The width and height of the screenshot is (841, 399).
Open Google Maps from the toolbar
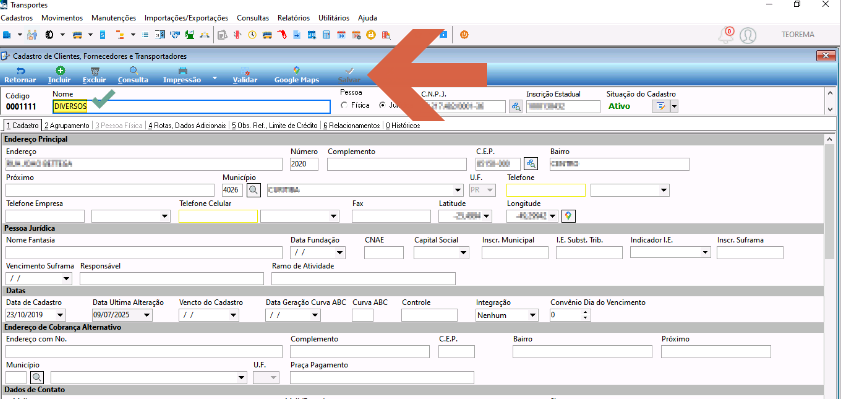[297, 75]
